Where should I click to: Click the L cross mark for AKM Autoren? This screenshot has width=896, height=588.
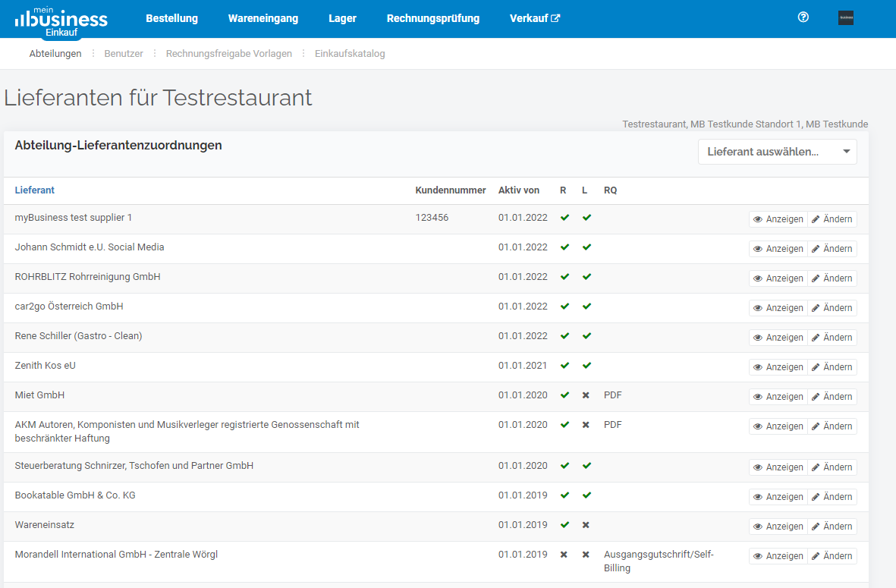pyautogui.click(x=586, y=425)
